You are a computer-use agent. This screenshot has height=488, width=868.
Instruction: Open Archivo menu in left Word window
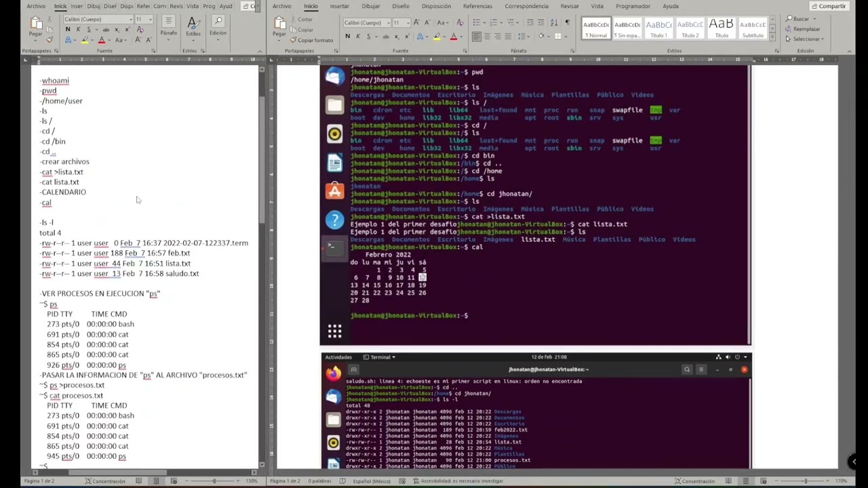coord(36,6)
